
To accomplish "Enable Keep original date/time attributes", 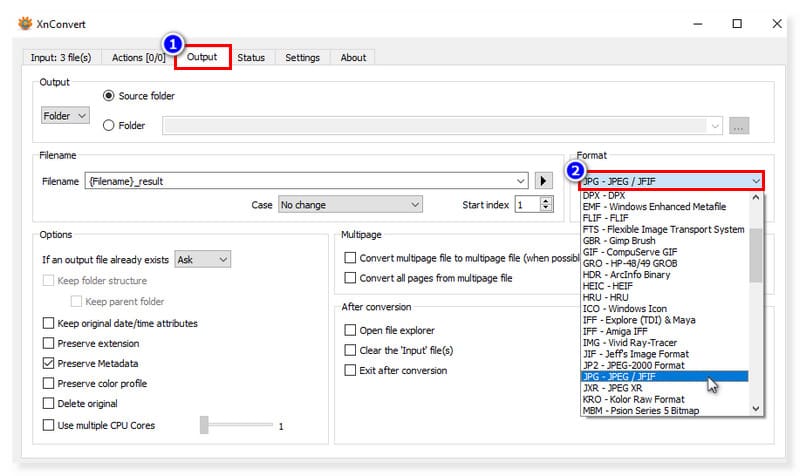I will tap(49, 324).
